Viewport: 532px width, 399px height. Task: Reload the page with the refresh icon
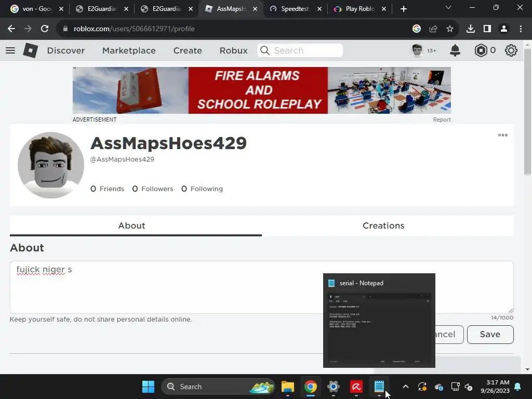(x=45, y=29)
